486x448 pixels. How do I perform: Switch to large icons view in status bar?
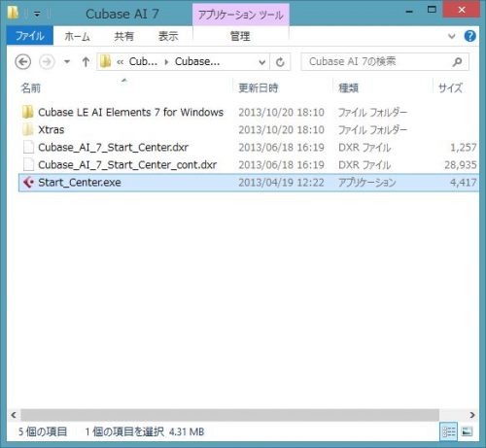[467, 431]
